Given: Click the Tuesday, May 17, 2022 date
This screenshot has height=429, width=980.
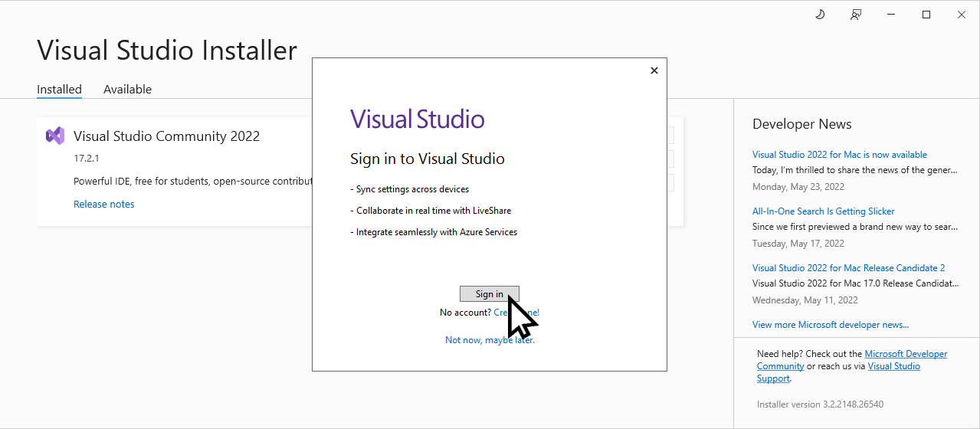Looking at the screenshot, I should pyautogui.click(x=798, y=244).
